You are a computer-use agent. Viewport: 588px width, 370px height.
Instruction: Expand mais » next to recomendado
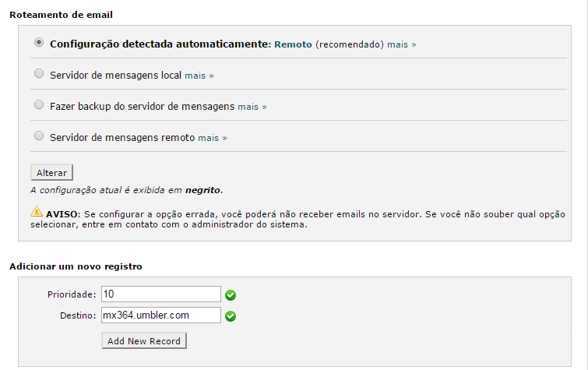coord(402,44)
